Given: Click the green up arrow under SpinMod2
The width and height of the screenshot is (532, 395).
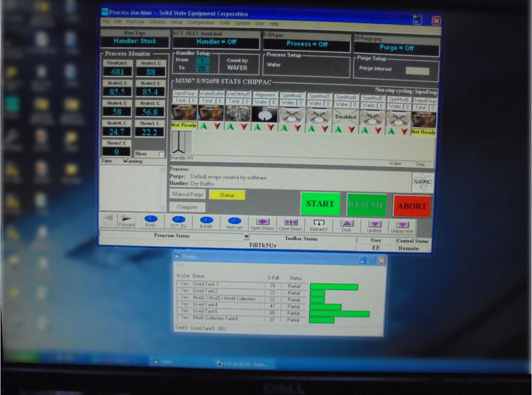Looking at the screenshot, I should click(285, 128).
